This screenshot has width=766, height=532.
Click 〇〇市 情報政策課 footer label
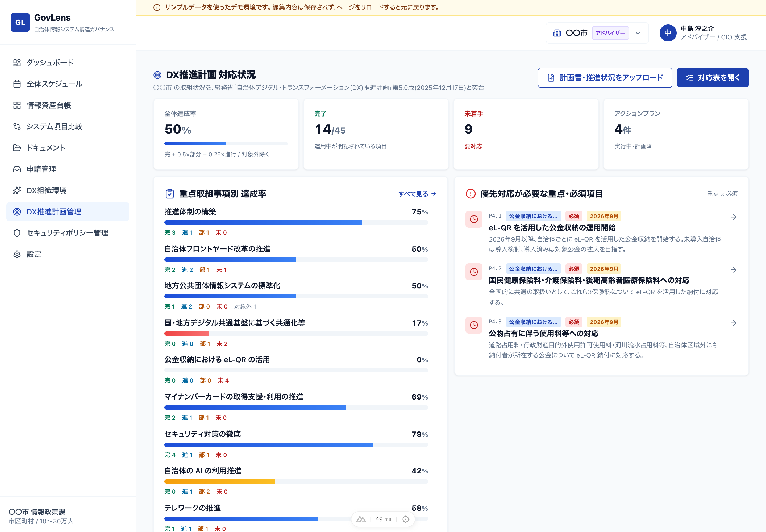click(37, 512)
